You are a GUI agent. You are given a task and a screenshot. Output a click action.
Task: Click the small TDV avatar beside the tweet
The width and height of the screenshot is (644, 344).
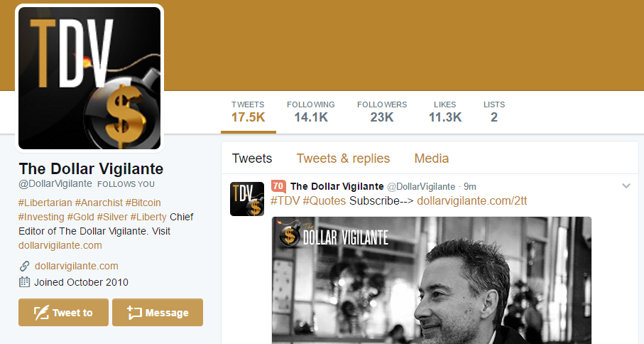tap(247, 199)
